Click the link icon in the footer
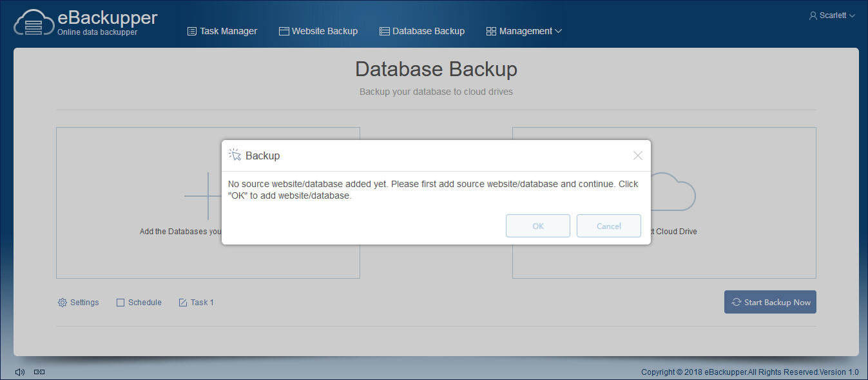The width and height of the screenshot is (868, 380). (39, 372)
